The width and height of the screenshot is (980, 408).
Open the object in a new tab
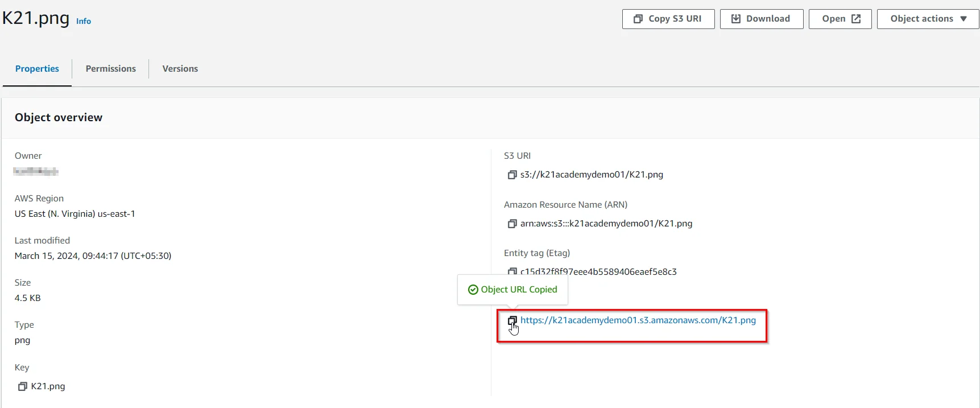(840, 19)
